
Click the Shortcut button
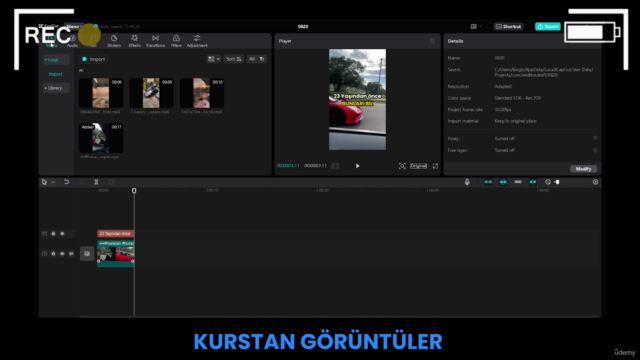(x=508, y=27)
